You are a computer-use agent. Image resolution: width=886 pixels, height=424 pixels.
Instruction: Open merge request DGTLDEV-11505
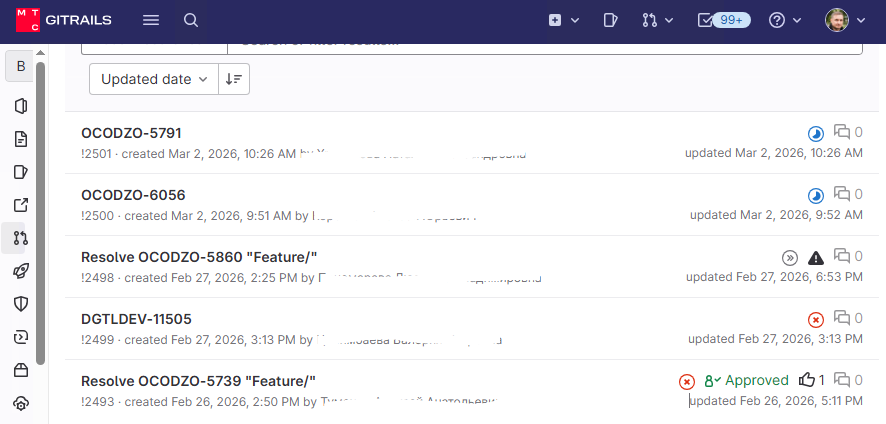pos(136,319)
